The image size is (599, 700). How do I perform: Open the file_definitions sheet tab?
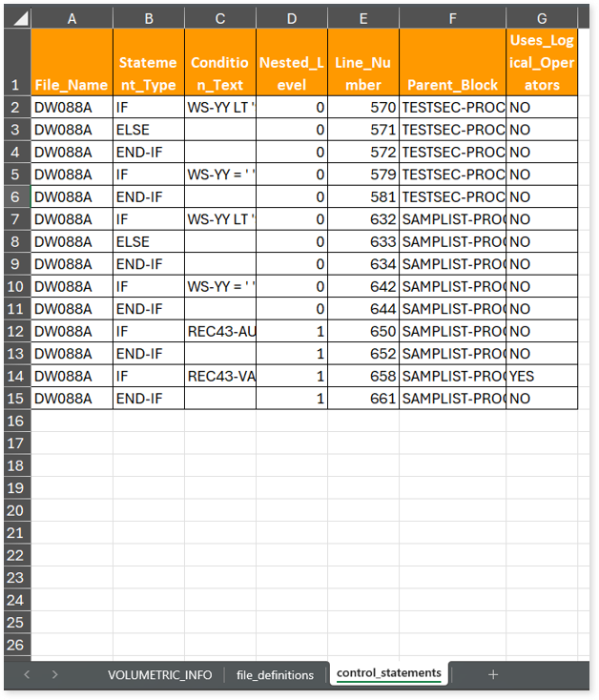[x=275, y=674]
